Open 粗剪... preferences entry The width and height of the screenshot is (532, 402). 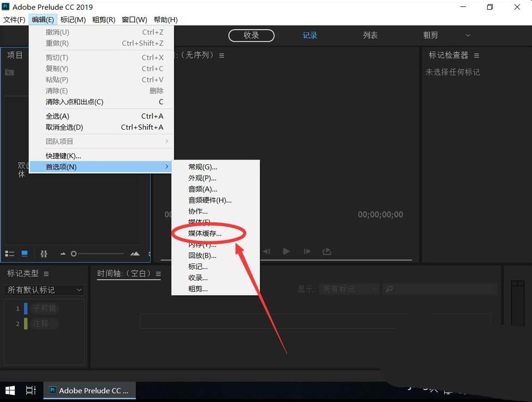[x=216, y=289]
